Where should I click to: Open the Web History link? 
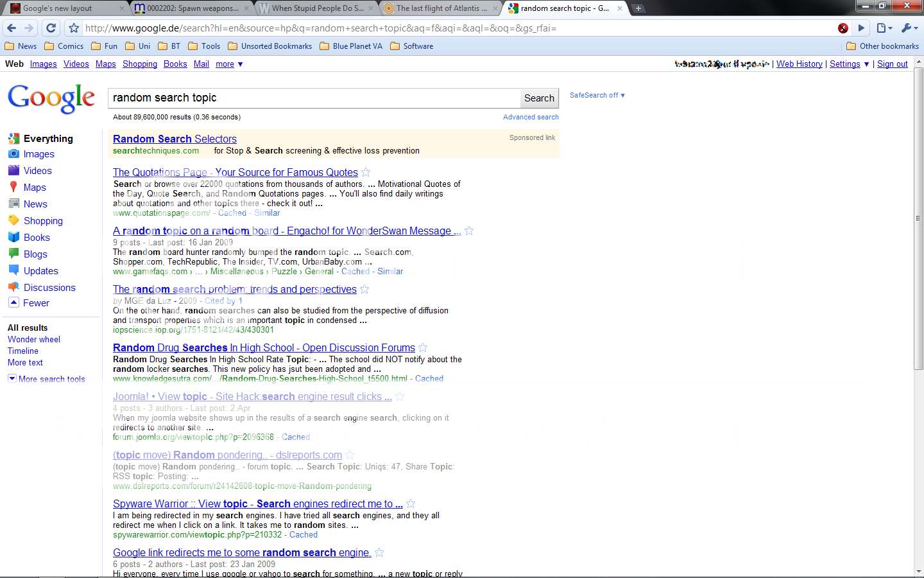[x=800, y=64]
